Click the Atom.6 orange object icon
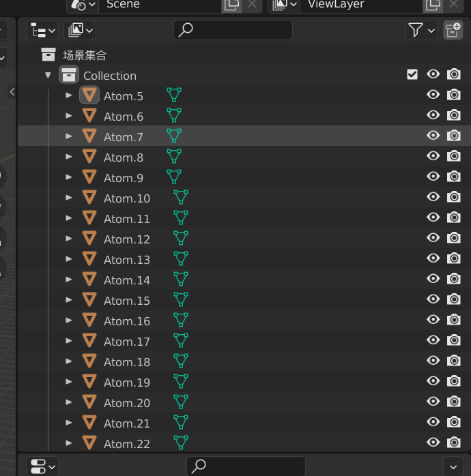 (x=89, y=116)
